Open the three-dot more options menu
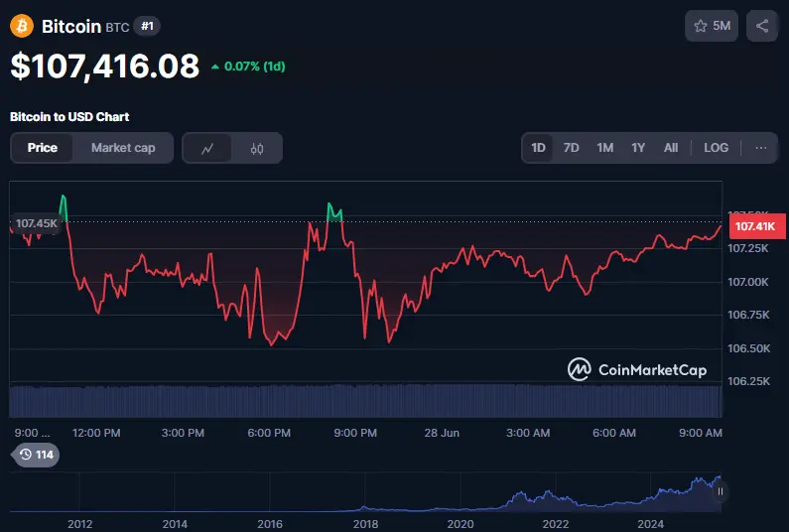 [x=761, y=148]
